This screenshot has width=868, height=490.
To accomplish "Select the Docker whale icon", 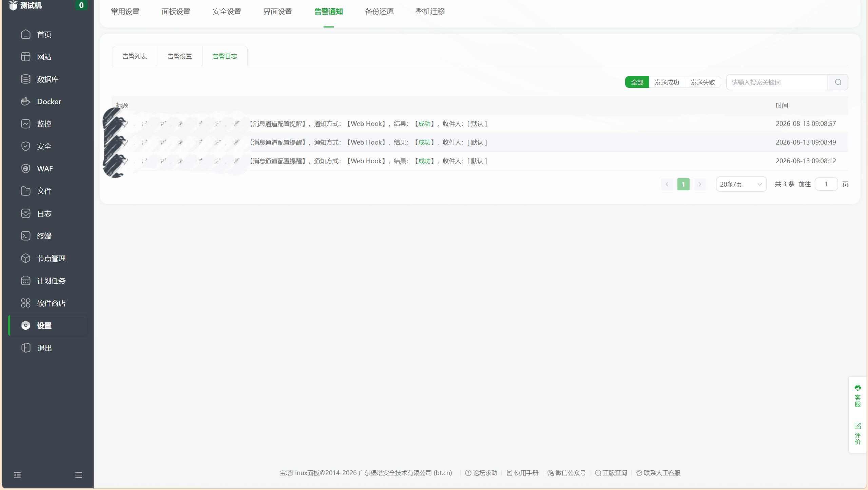I will tap(26, 101).
